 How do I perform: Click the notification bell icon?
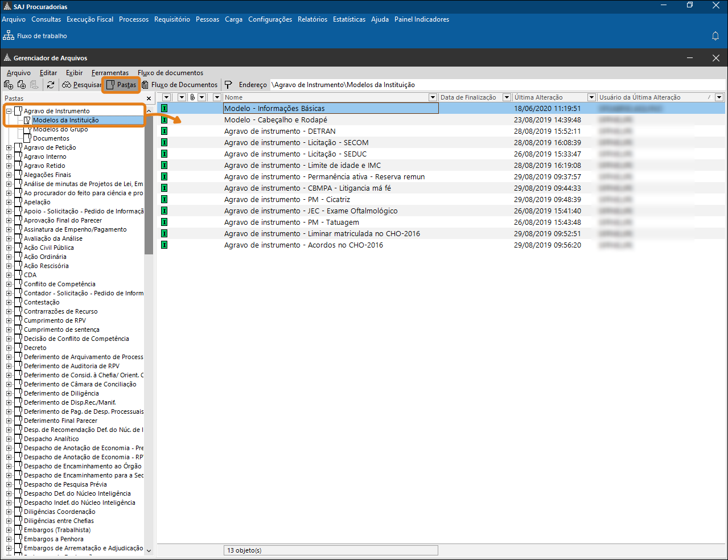click(715, 36)
